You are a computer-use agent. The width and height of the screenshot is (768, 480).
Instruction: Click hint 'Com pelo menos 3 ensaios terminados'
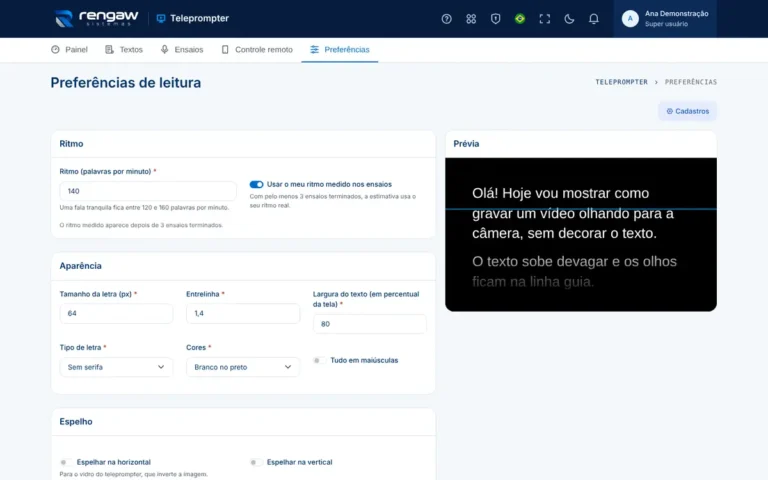click(x=333, y=201)
